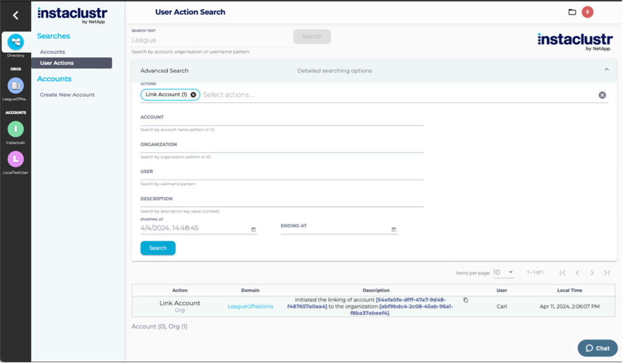
Task: Click the User Action Search title
Action: pyautogui.click(x=190, y=12)
